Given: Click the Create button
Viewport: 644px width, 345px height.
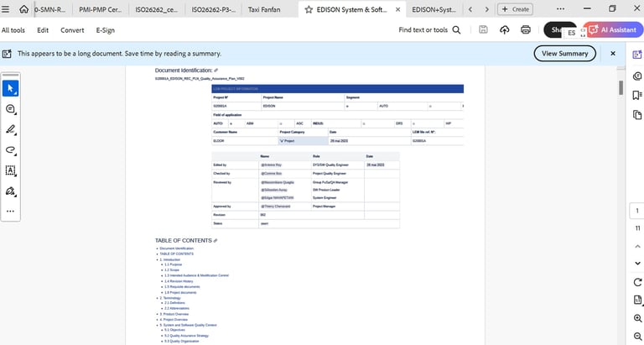Looking at the screenshot, I should [x=515, y=9].
